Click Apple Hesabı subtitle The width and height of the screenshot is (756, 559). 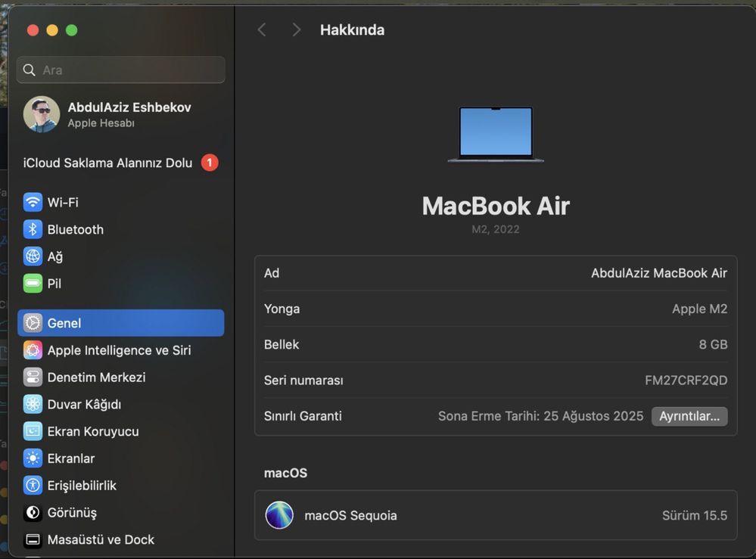coord(101,123)
